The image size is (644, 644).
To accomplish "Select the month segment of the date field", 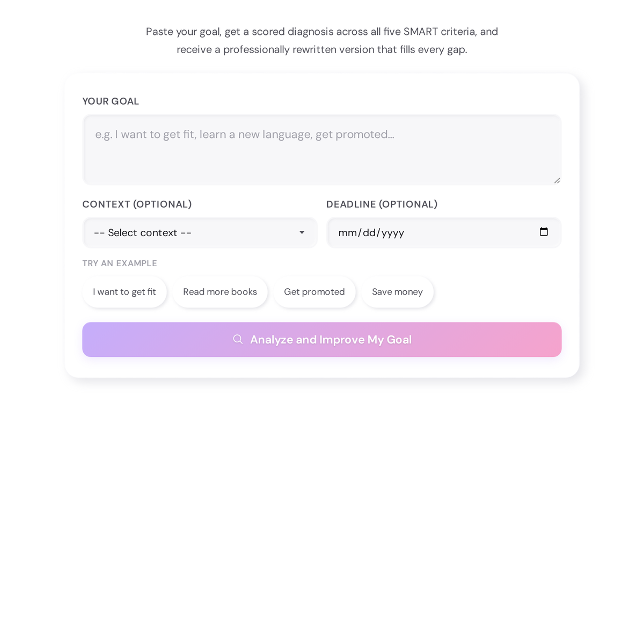I will pyautogui.click(x=347, y=232).
